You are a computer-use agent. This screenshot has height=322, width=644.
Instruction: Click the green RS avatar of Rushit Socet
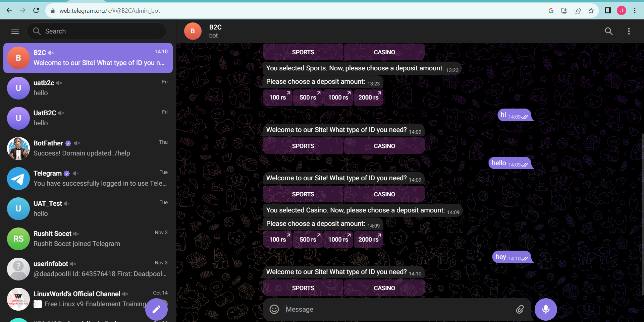18,239
